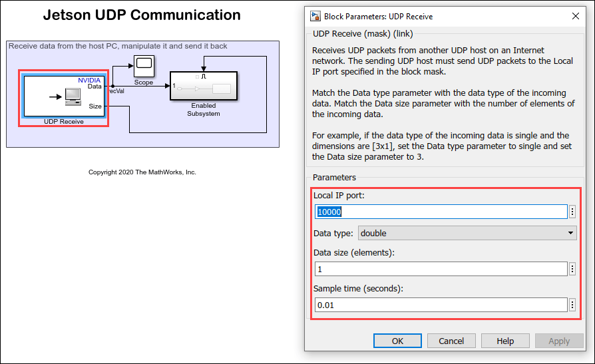Open Local IP port options three-dot button
This screenshot has width=595, height=364.
point(572,212)
